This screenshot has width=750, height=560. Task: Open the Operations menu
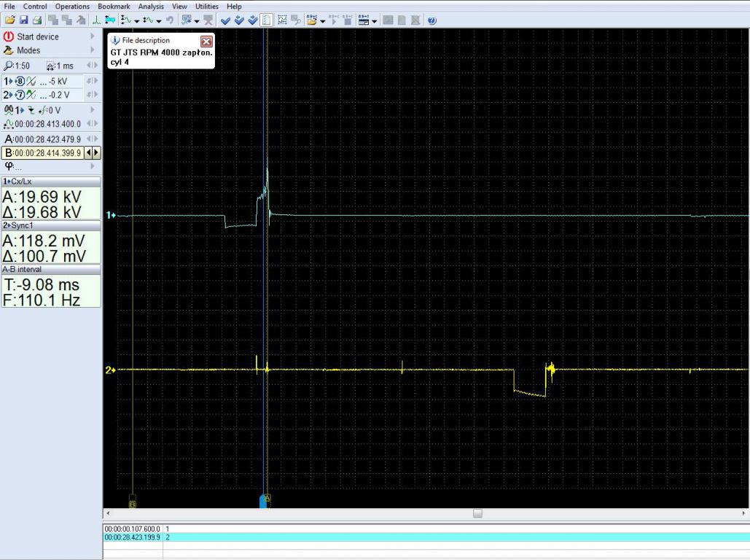(72, 7)
